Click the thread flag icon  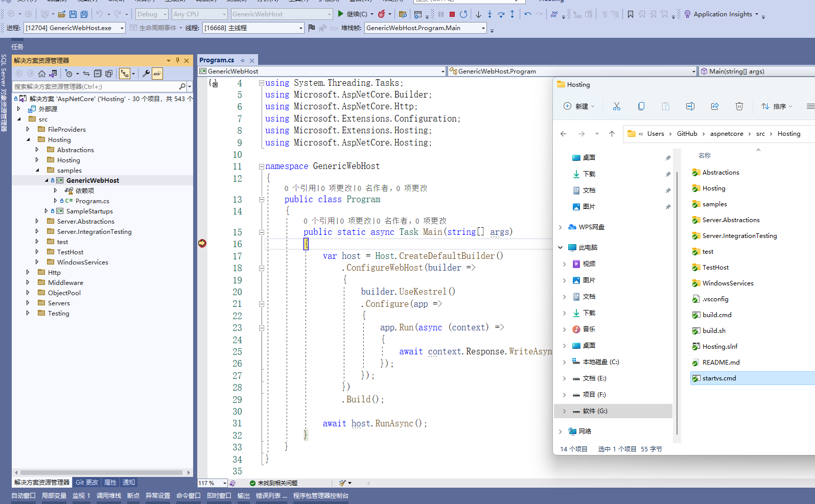[312, 28]
